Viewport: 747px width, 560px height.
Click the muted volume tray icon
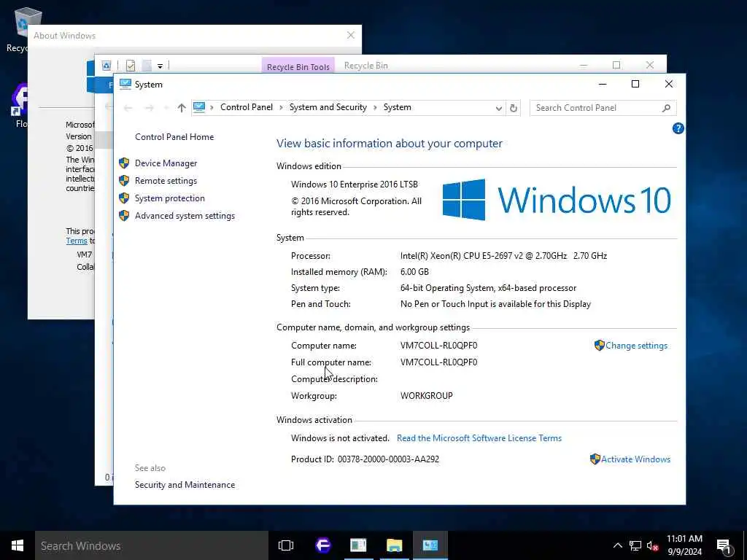coord(653,545)
